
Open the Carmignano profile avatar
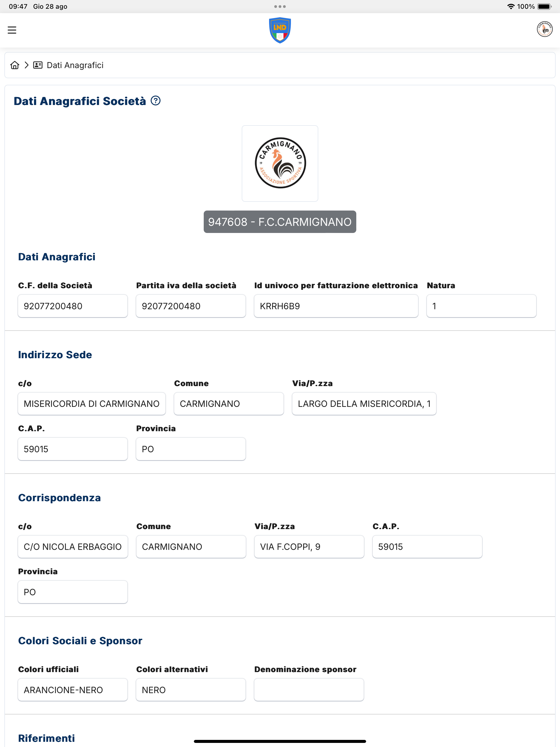pos(544,29)
